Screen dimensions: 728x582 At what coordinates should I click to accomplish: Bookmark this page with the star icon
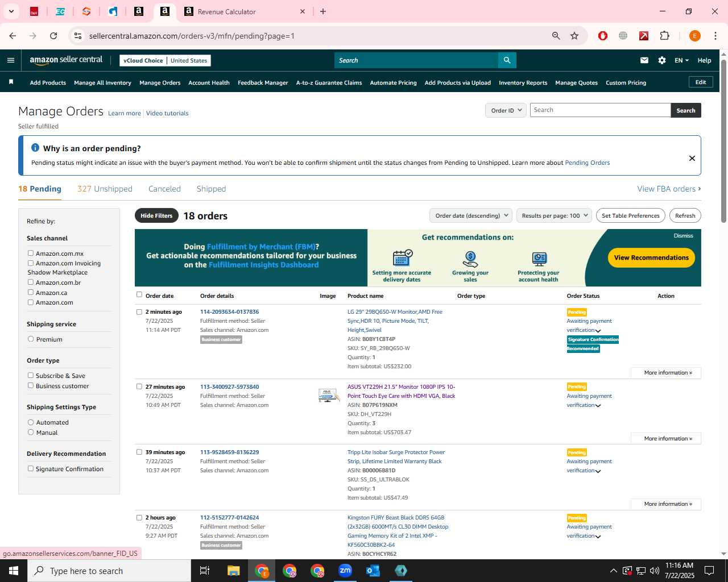(x=574, y=36)
